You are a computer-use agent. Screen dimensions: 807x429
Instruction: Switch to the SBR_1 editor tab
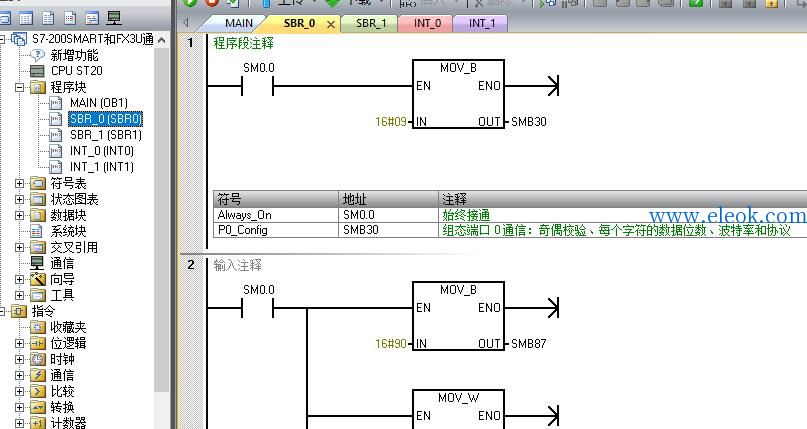pyautogui.click(x=371, y=23)
